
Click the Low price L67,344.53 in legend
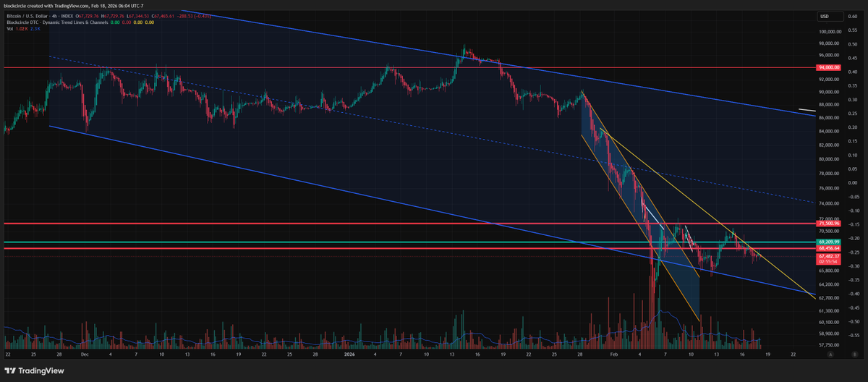(138, 16)
